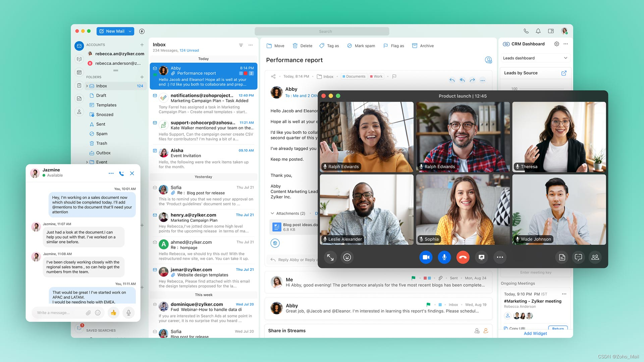The image size is (644, 362).
Task: Click the Add Widget link
Action: click(535, 334)
